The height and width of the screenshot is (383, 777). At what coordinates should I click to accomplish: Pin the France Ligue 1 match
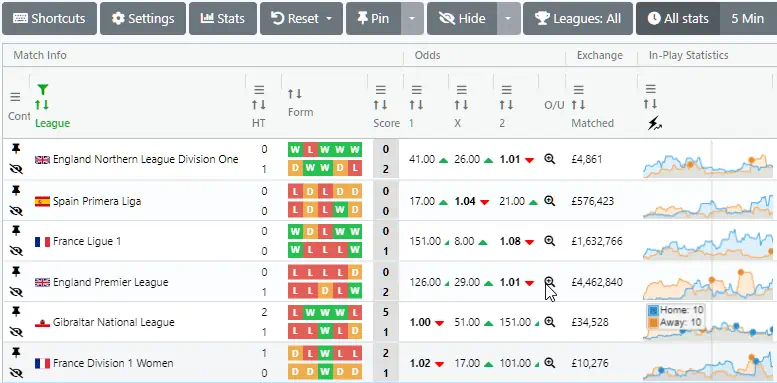[16, 230]
